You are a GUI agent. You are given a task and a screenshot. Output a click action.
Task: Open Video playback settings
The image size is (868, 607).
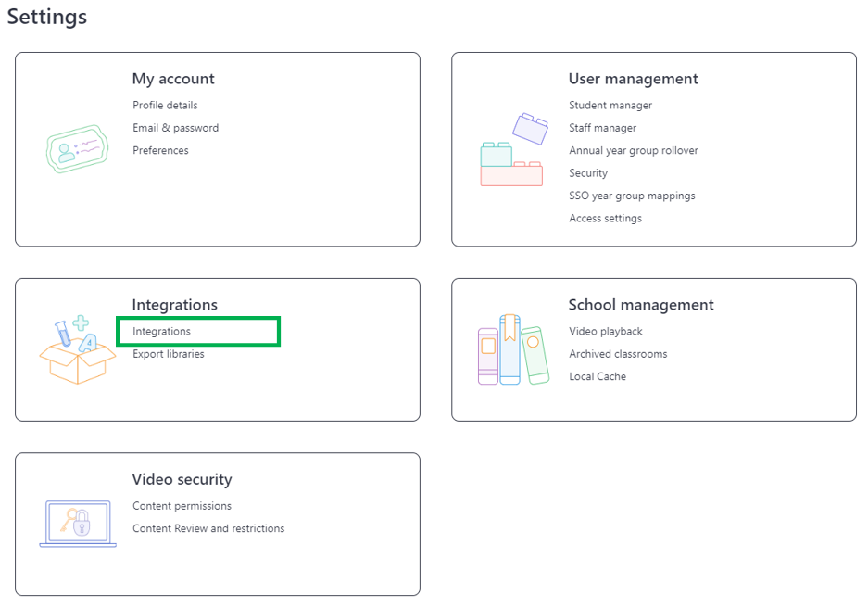pos(606,331)
